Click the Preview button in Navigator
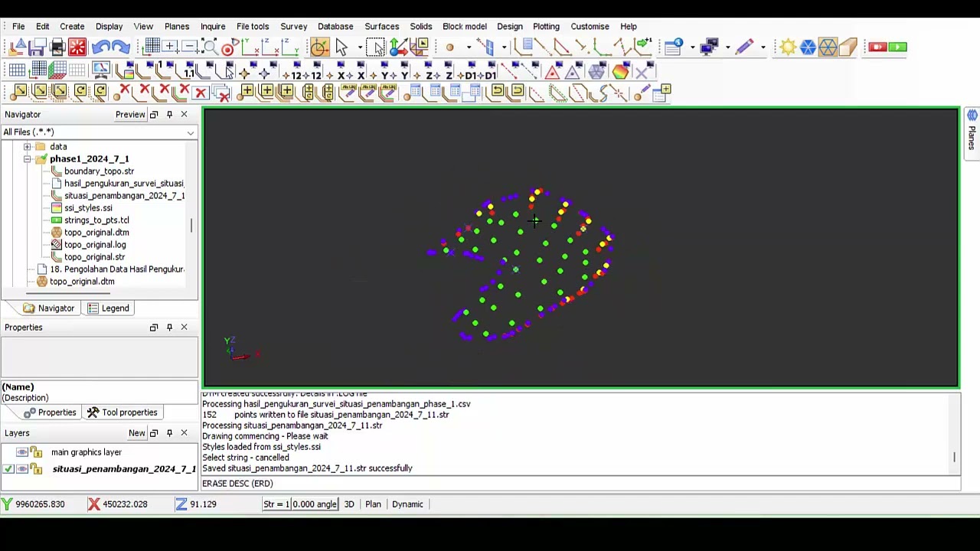 (x=130, y=115)
